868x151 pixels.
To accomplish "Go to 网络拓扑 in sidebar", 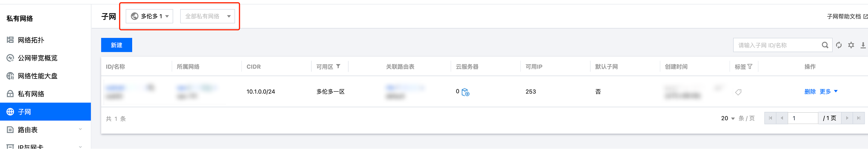I will click(x=31, y=40).
